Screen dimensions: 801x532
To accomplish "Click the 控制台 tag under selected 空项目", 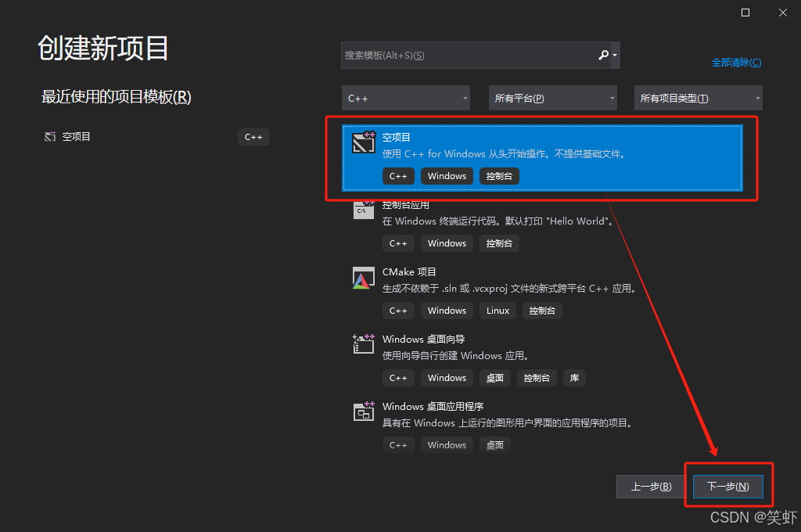I will pos(499,176).
